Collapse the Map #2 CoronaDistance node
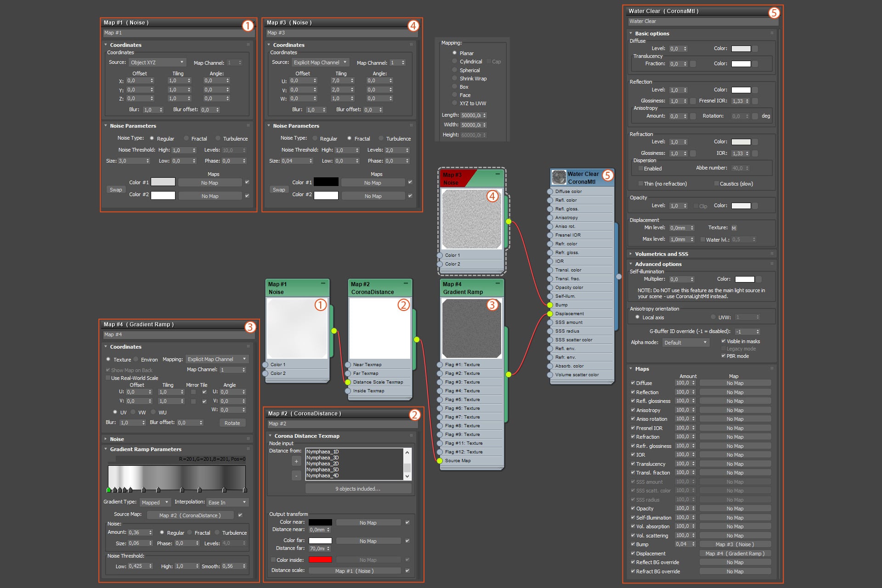Image resolution: width=882 pixels, height=588 pixels. 406,283
